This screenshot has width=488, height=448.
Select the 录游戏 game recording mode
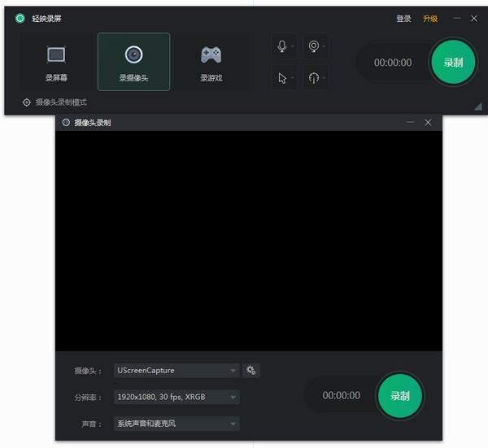pyautogui.click(x=211, y=62)
